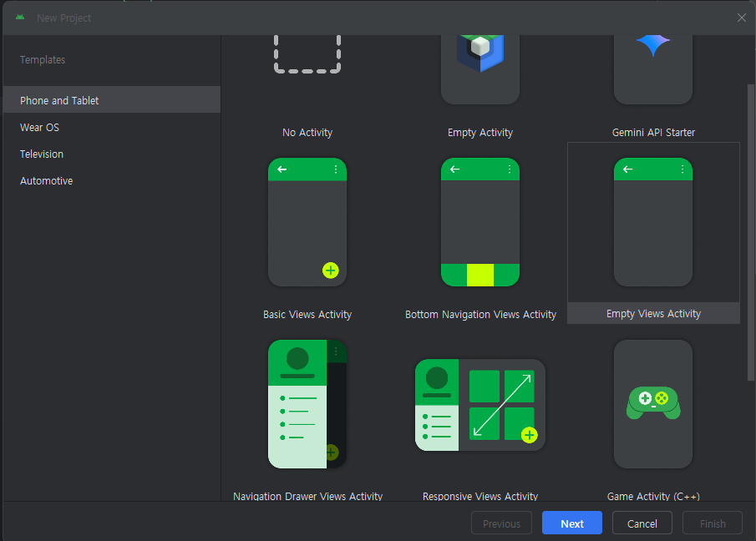Choose the Empty Activity template icon
The height and width of the screenshot is (541, 756).
480,69
